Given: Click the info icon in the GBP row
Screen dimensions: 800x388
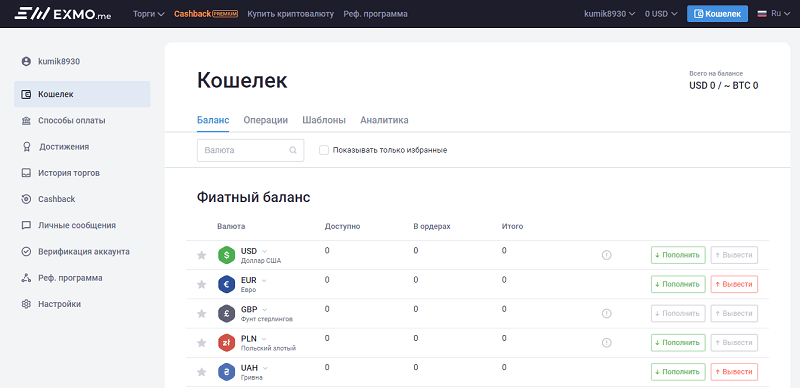Looking at the screenshot, I should 607,313.
